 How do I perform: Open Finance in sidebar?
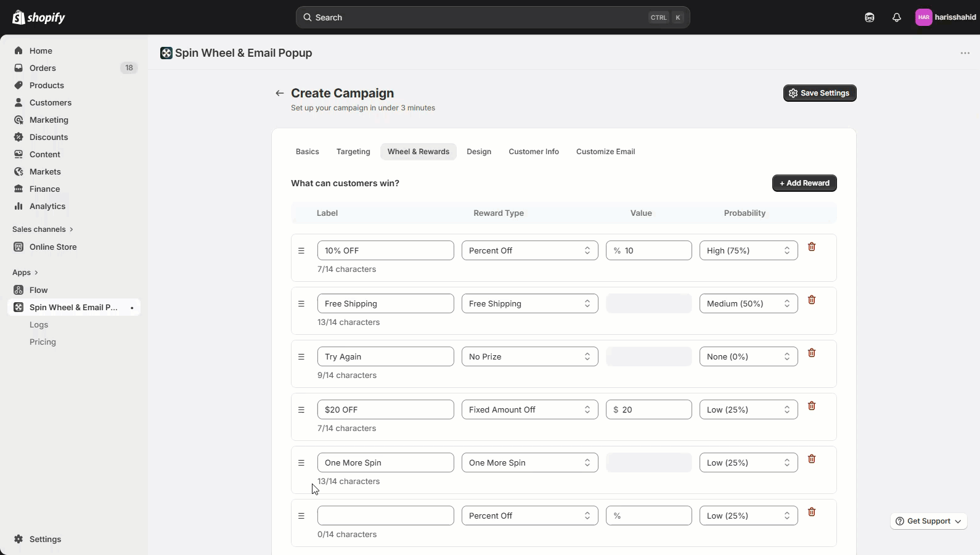pos(74,189)
